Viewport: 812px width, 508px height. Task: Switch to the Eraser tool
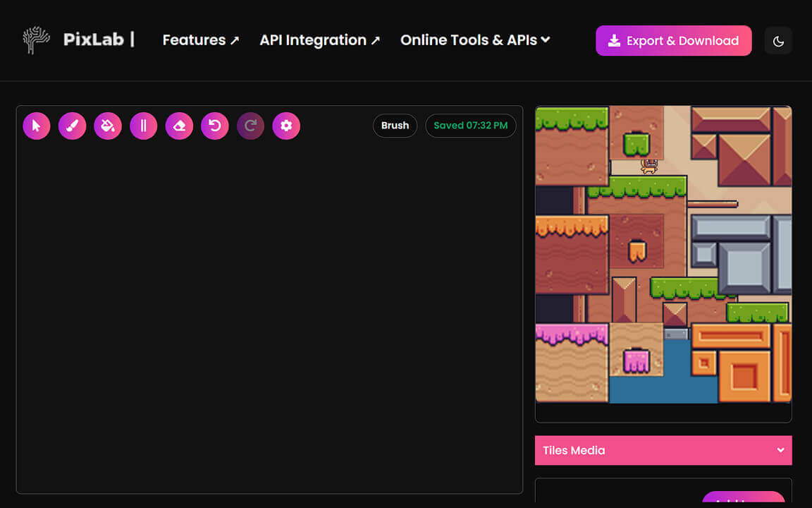(x=179, y=126)
